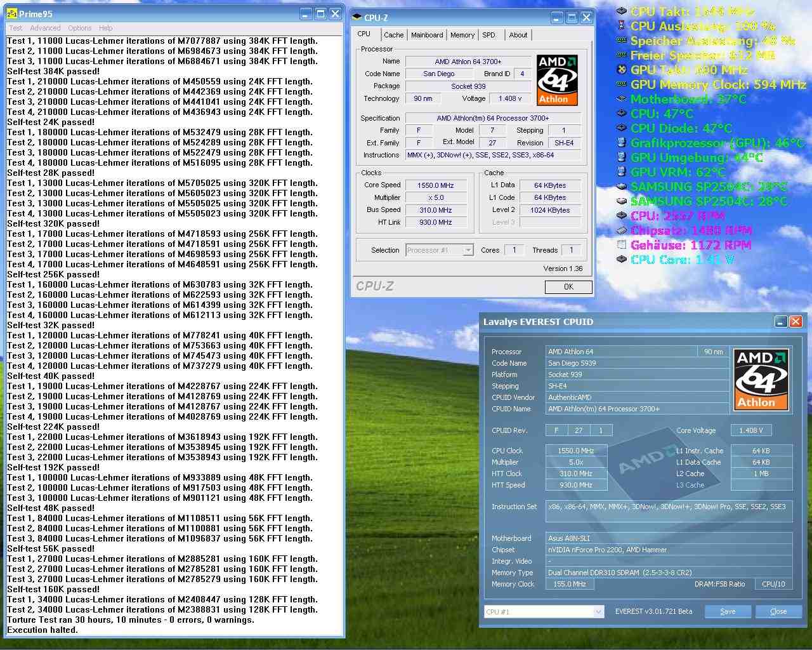Click the case icon next to Gehäuse
The height and width of the screenshot is (650, 812).
coord(622,245)
